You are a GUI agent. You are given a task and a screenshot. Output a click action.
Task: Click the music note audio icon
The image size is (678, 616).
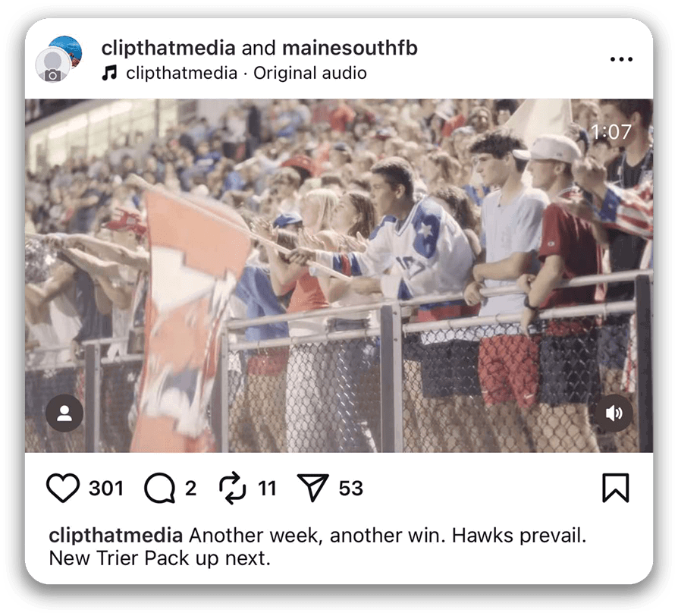(x=109, y=73)
